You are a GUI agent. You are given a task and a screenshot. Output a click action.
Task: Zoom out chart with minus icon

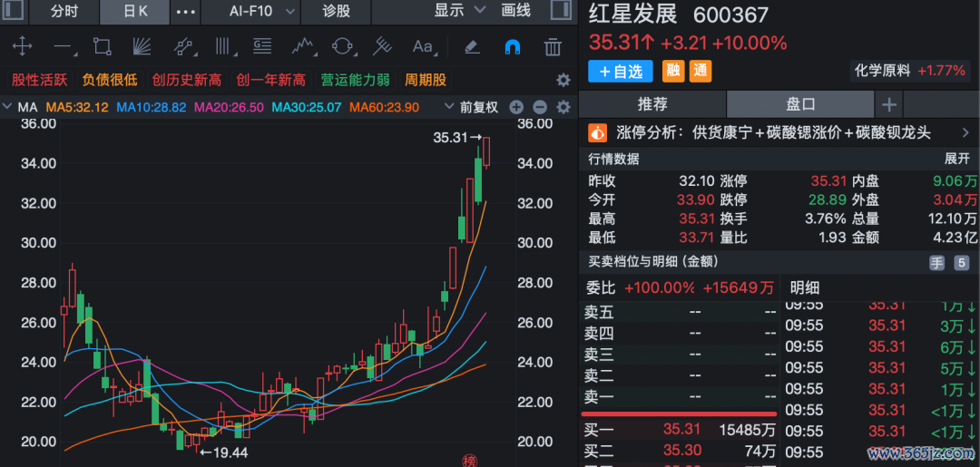tap(540, 107)
